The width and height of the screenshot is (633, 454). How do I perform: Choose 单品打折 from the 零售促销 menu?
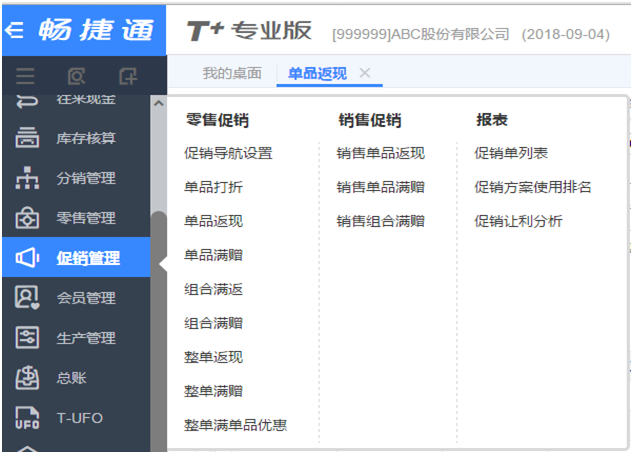(x=213, y=187)
